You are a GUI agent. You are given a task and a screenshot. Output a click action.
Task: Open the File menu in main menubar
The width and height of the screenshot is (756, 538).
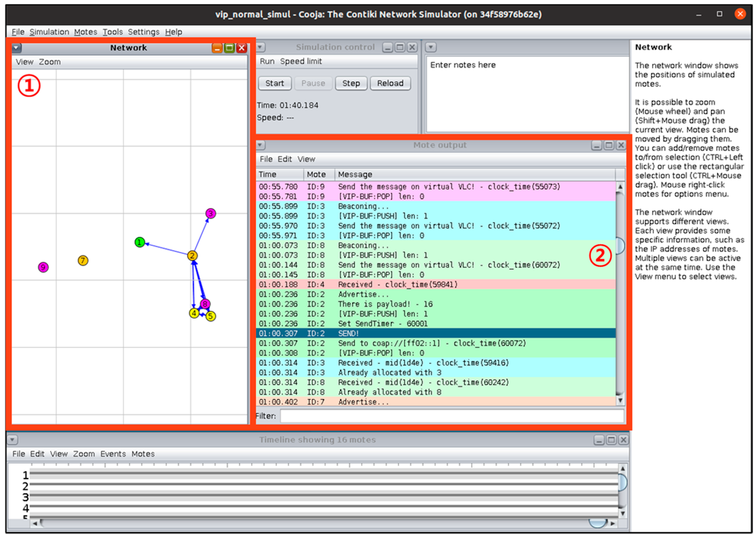pyautogui.click(x=18, y=32)
